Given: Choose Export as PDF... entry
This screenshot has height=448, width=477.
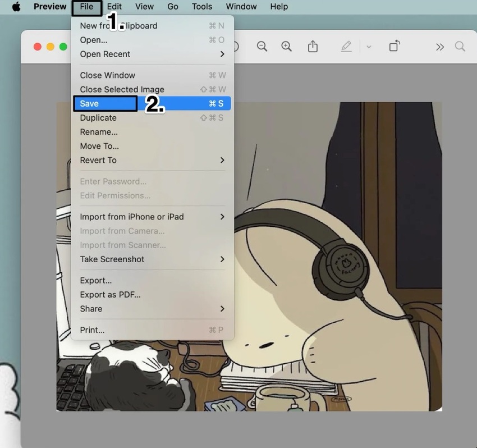Looking at the screenshot, I should [x=152, y=295].
